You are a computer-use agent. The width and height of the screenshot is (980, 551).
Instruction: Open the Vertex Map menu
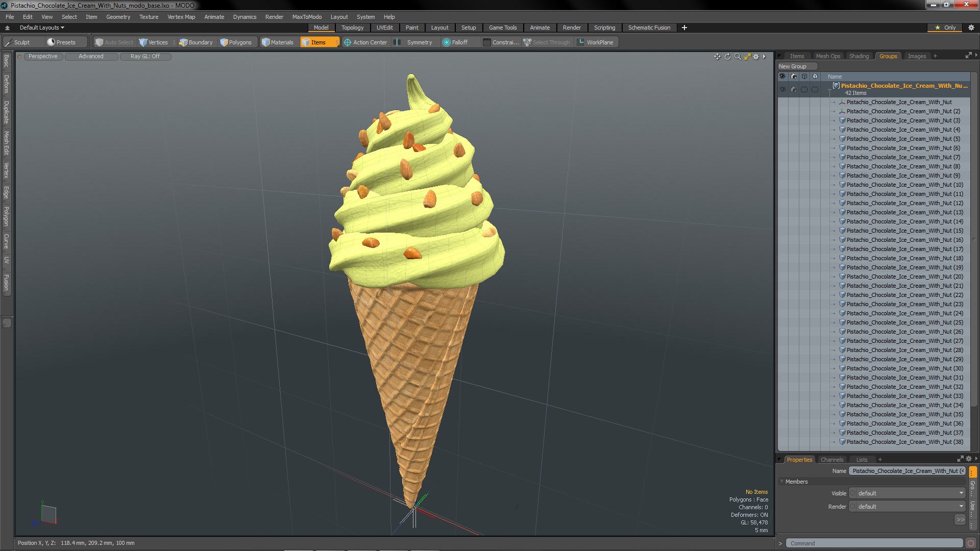[x=181, y=17]
